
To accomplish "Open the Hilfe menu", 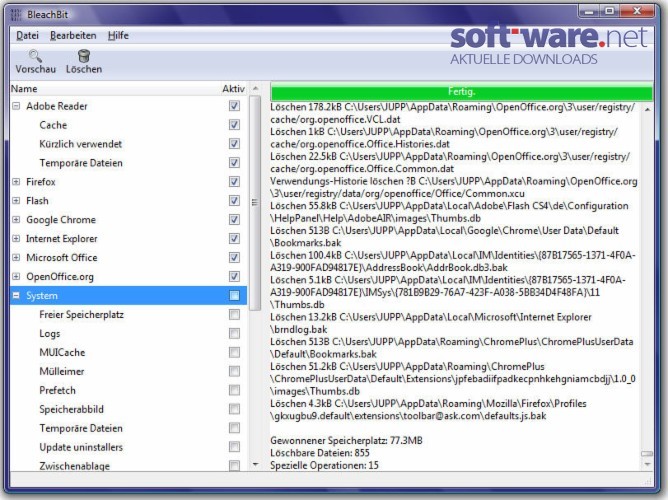I will [x=118, y=35].
